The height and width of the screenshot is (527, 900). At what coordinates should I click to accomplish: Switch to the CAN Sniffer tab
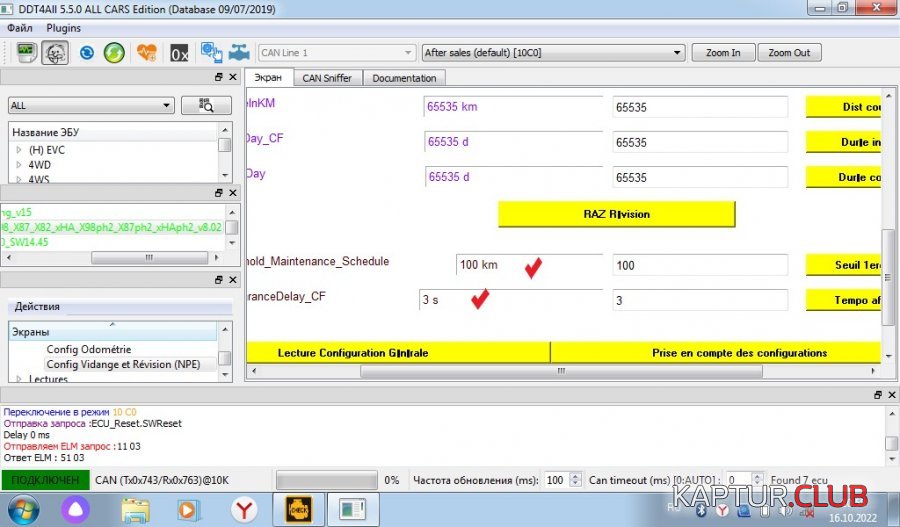click(327, 78)
